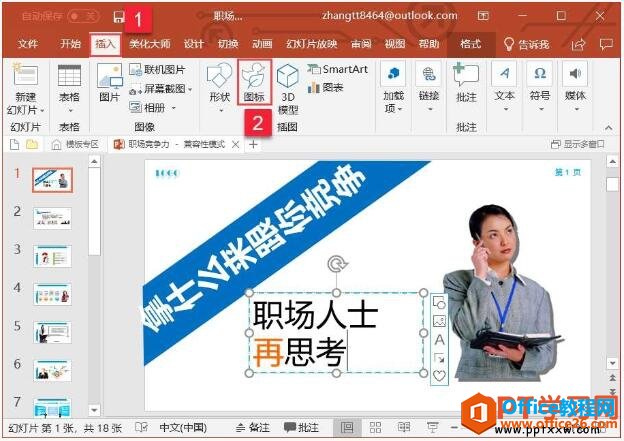Switch to the 开始 ribbon tab

coord(70,43)
